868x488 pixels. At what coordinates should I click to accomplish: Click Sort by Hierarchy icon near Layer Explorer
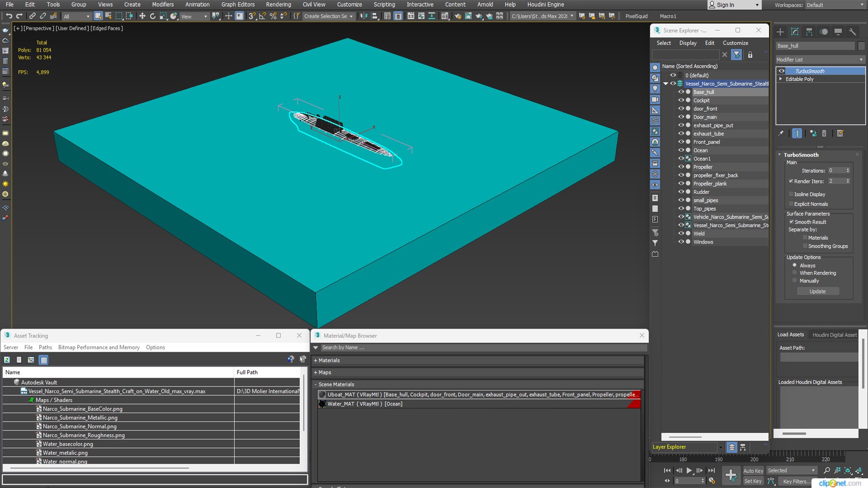coord(743,447)
